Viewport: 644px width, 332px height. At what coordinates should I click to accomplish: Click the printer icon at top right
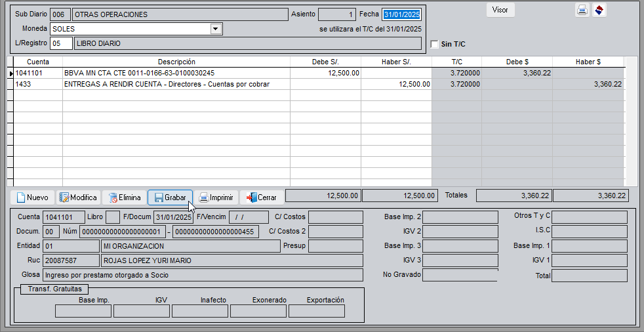(582, 10)
